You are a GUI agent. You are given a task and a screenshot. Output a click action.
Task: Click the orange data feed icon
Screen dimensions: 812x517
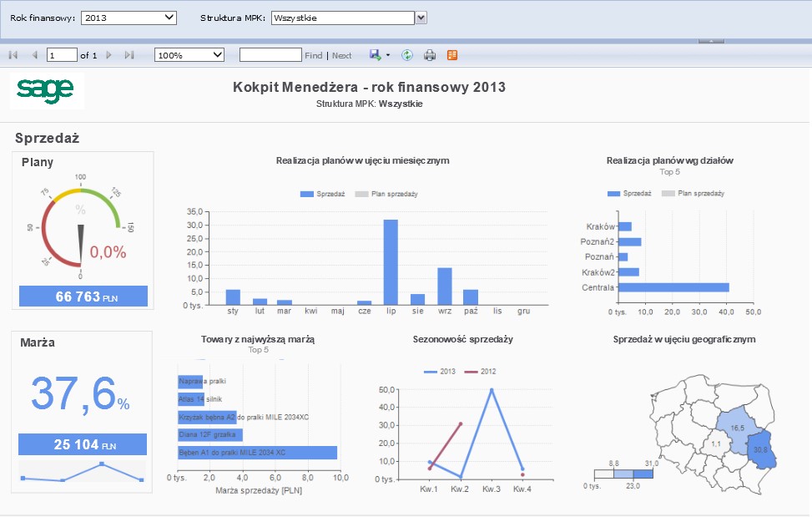(452, 55)
